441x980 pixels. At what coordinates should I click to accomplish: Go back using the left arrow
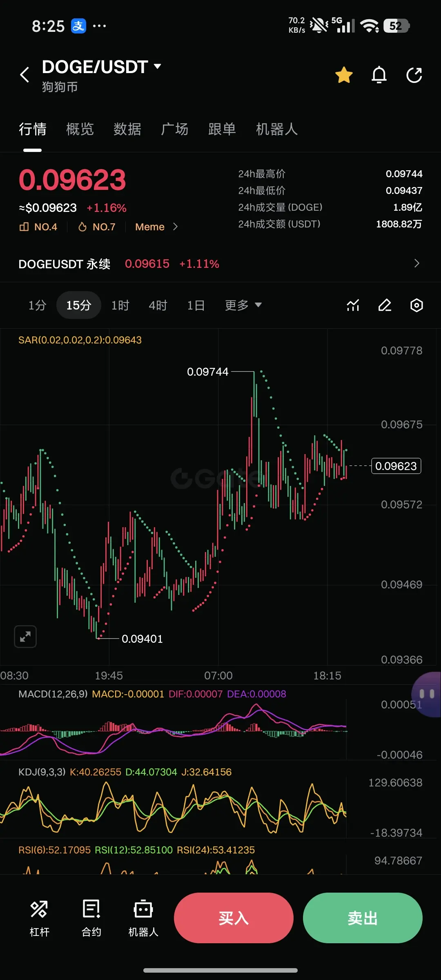point(25,75)
